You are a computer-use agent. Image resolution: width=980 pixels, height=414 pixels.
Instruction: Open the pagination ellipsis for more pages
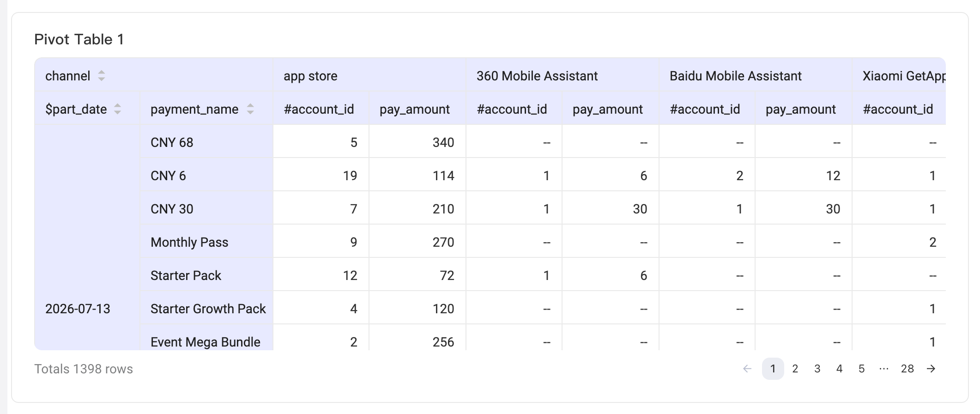point(884,369)
